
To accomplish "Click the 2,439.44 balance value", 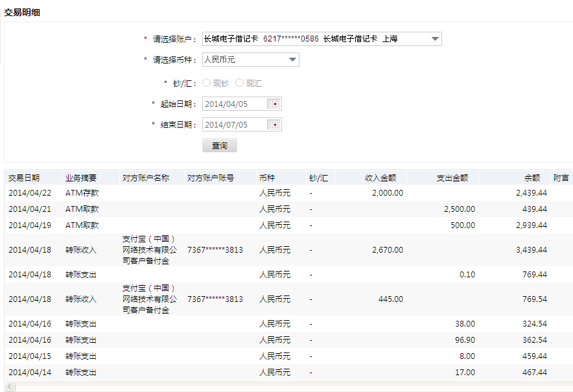I will (532, 193).
